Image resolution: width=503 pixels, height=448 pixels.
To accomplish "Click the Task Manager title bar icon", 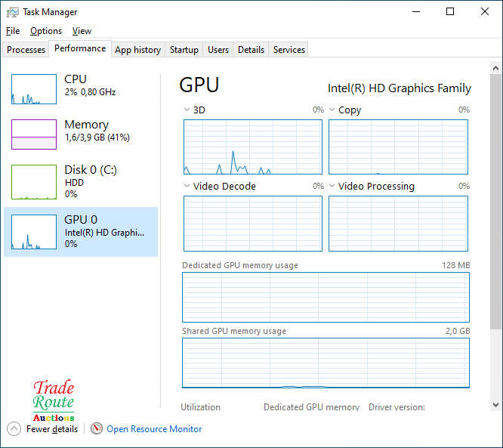I will [13, 12].
